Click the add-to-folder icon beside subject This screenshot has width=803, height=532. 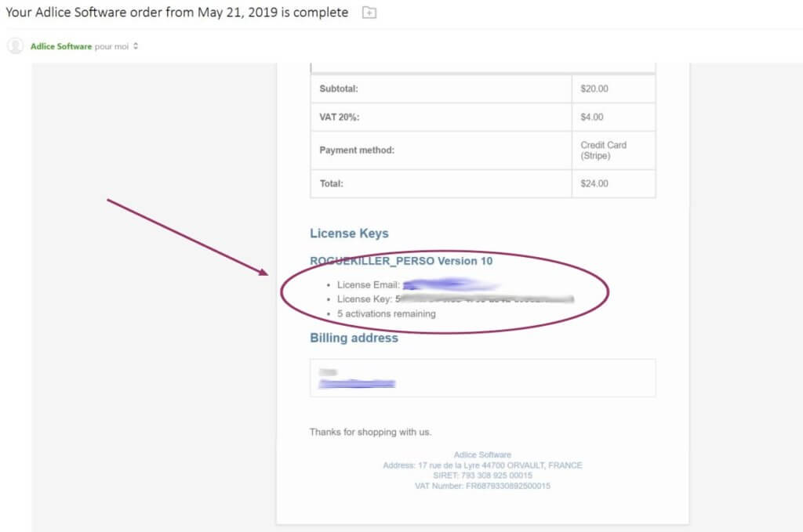click(369, 13)
